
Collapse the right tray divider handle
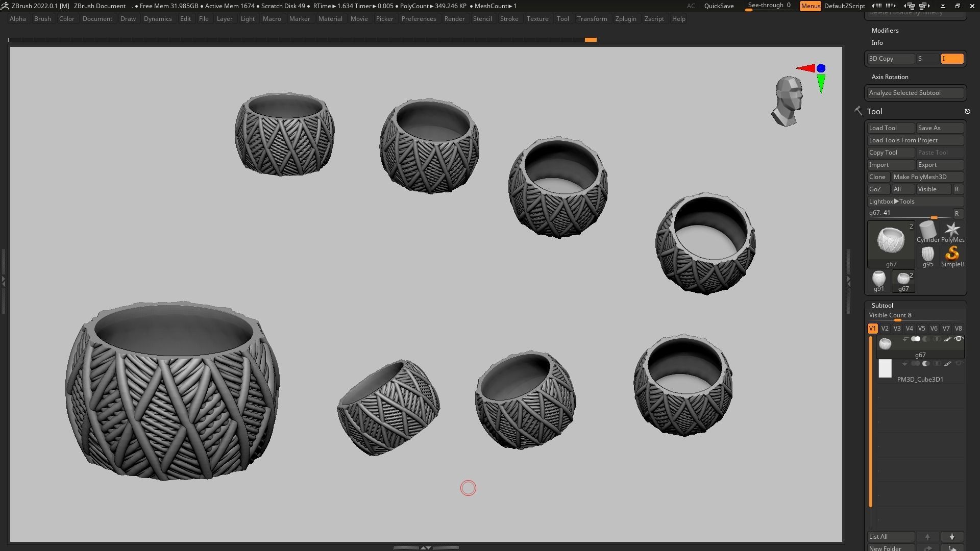[849, 281]
